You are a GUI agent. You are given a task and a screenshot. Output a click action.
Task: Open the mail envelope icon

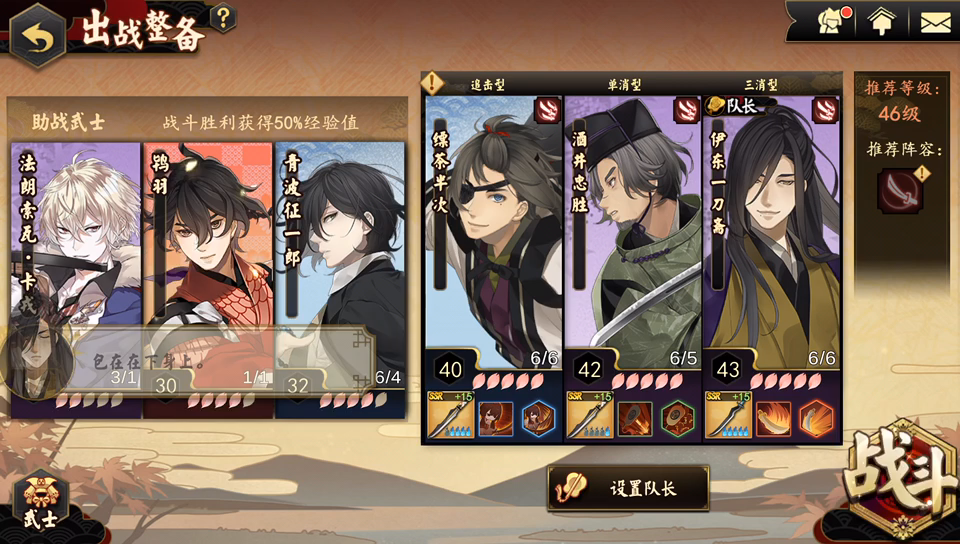tap(935, 22)
